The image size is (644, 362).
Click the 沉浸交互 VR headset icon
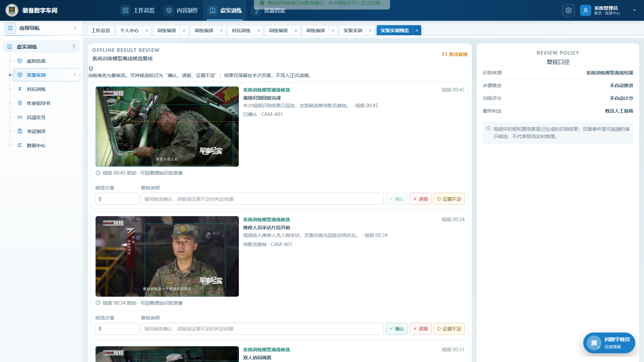[20, 117]
